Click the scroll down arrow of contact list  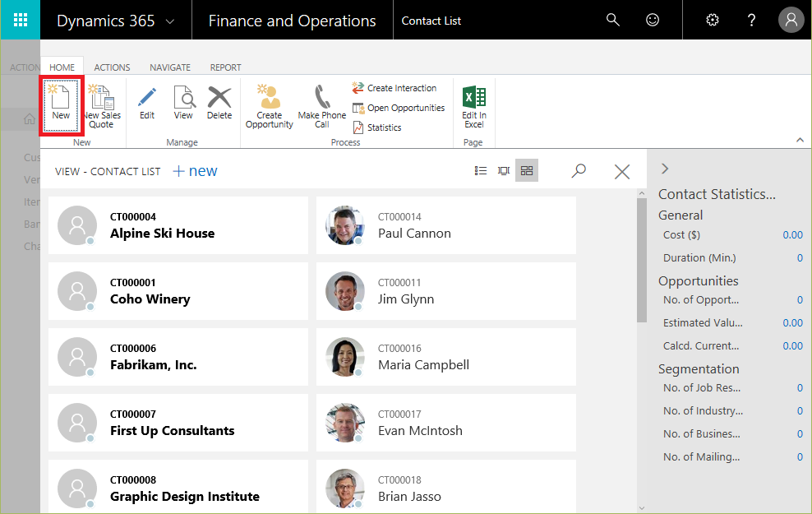(x=642, y=508)
